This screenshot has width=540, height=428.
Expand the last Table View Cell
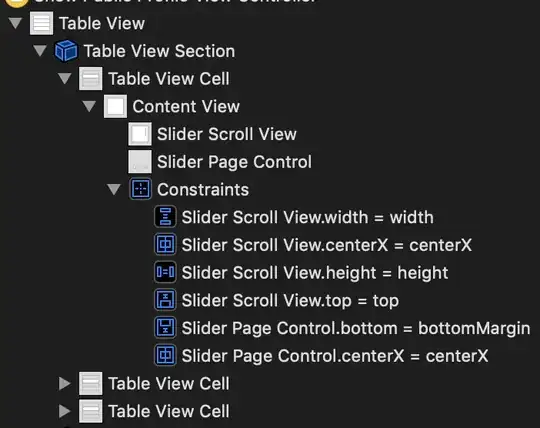pyautogui.click(x=64, y=411)
